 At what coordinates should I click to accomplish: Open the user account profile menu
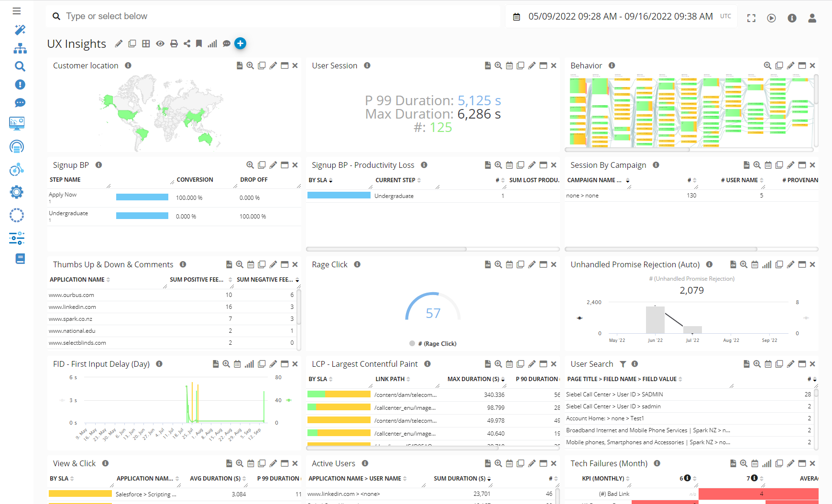point(812,18)
